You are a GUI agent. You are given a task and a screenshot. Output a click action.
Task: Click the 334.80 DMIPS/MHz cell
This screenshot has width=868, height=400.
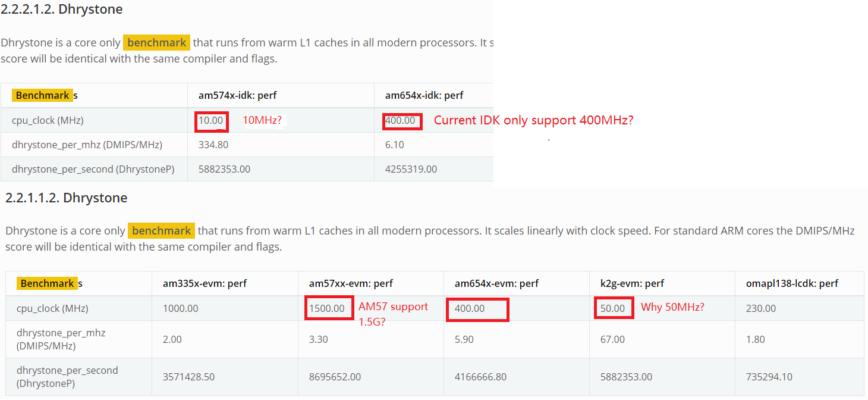213,145
